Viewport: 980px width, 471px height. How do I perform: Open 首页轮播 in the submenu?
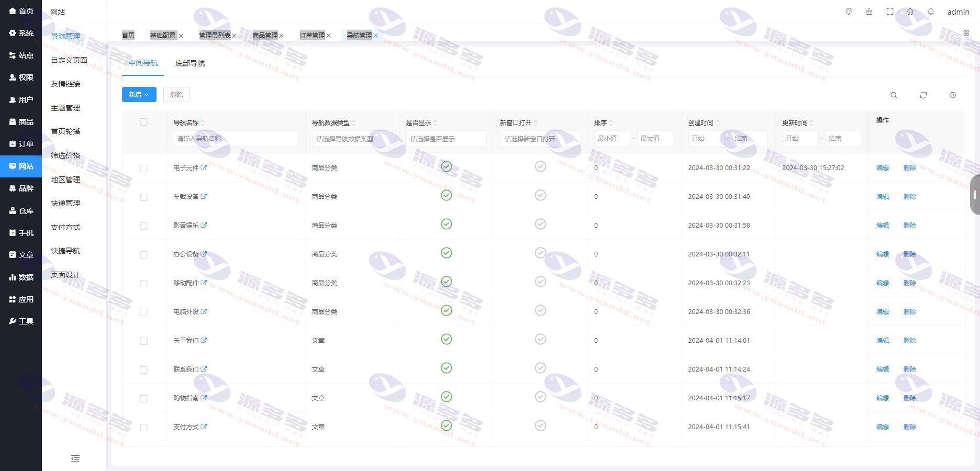tap(65, 131)
